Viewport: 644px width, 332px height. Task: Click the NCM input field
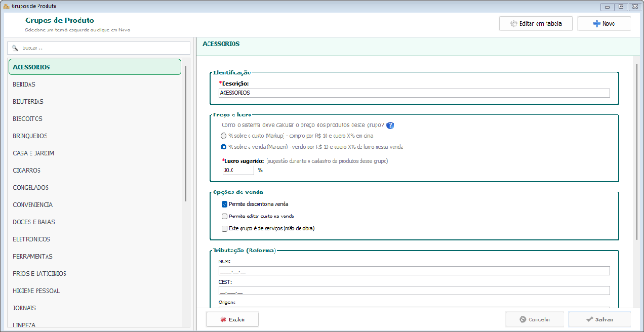(x=414, y=271)
